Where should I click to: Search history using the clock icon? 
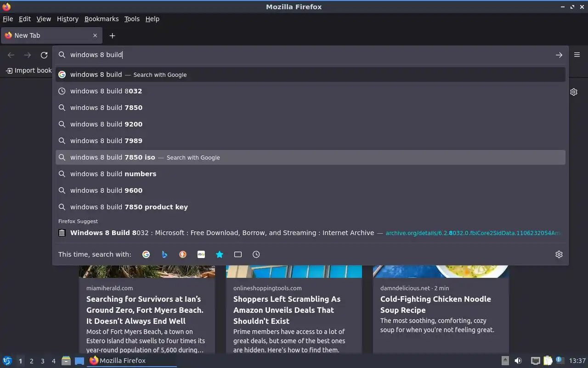pyautogui.click(x=256, y=254)
